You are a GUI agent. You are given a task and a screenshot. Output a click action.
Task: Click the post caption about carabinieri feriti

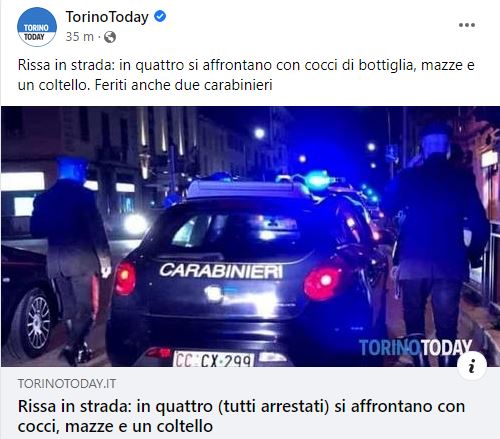point(246,75)
